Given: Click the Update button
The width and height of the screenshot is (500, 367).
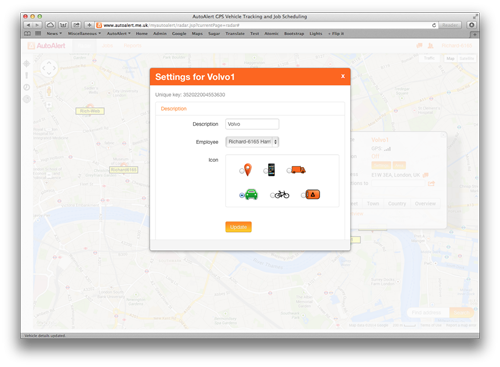Looking at the screenshot, I should tap(238, 227).
